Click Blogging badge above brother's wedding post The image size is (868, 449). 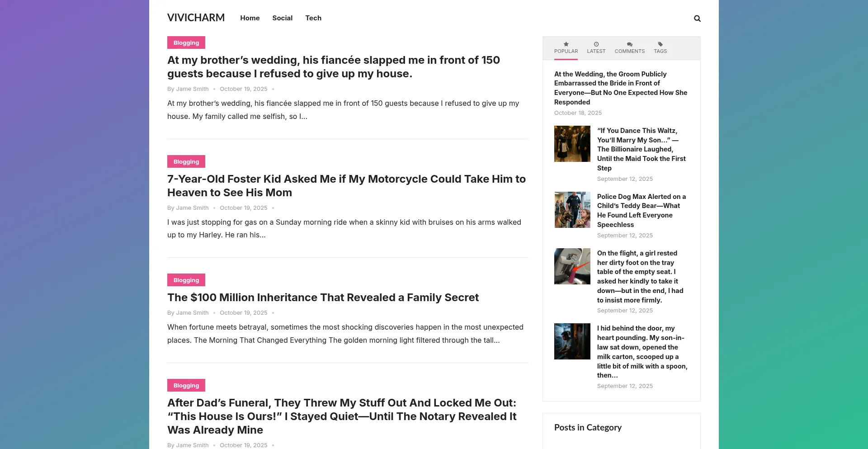(186, 43)
